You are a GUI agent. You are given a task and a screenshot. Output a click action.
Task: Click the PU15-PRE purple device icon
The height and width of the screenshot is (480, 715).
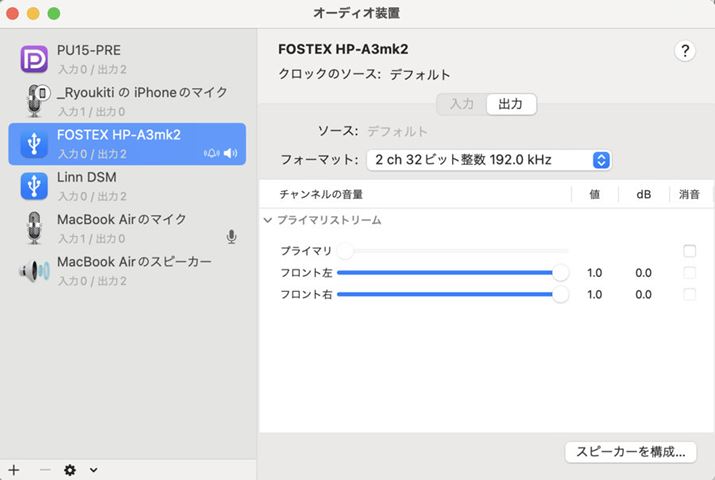pyautogui.click(x=34, y=59)
